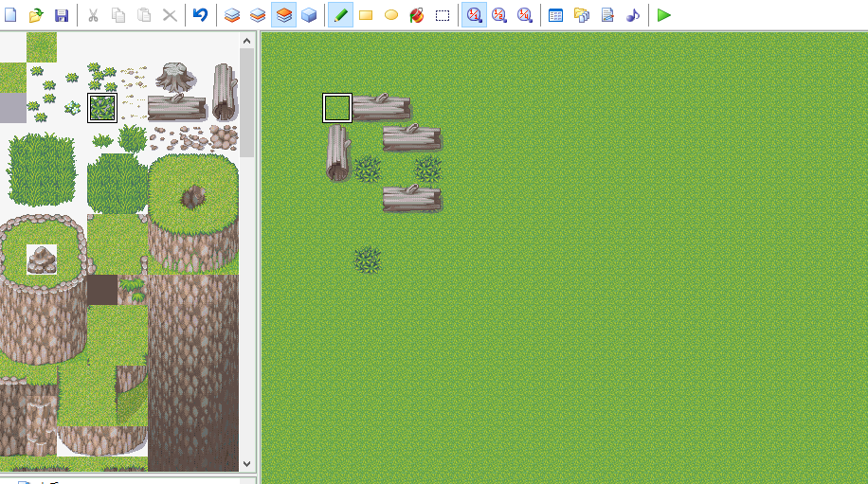Image resolution: width=868 pixels, height=484 pixels.
Task: Pick the hole in grassy plateau tile
Action: [192, 197]
